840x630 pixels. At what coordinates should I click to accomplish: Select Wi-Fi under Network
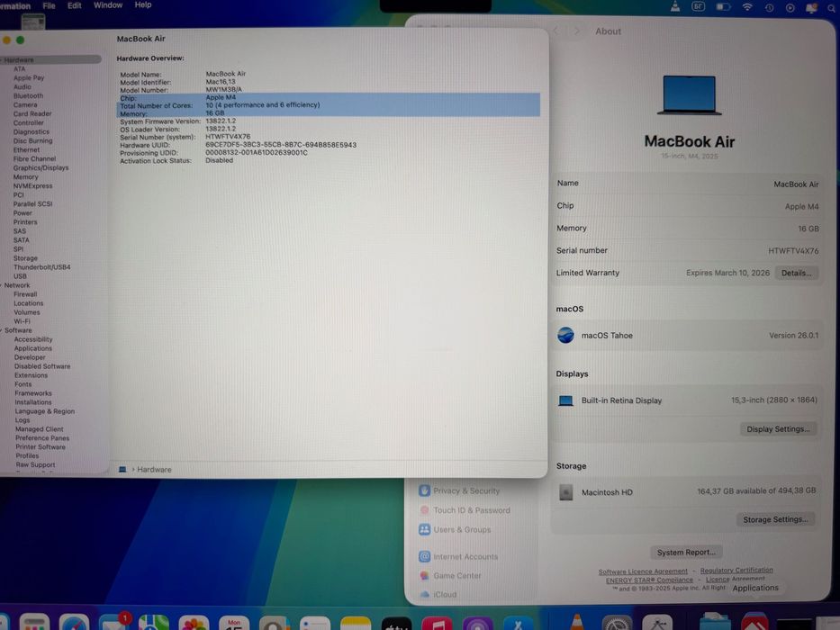click(22, 321)
